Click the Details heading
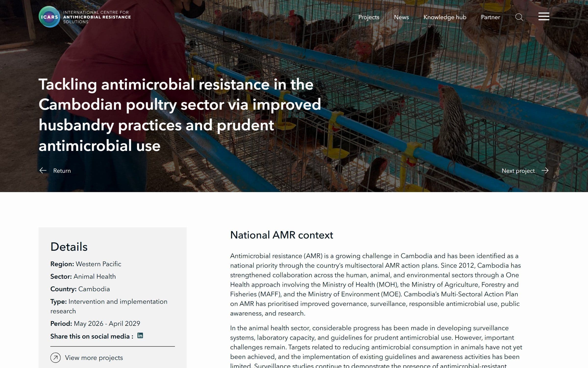 69,247
